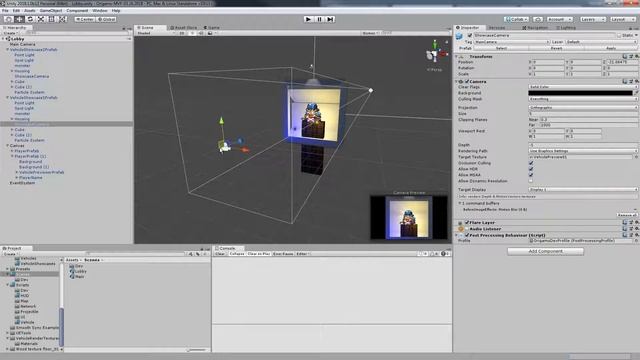640x360 pixels.
Task: Open the Account dropdown
Action: (x=560, y=19)
